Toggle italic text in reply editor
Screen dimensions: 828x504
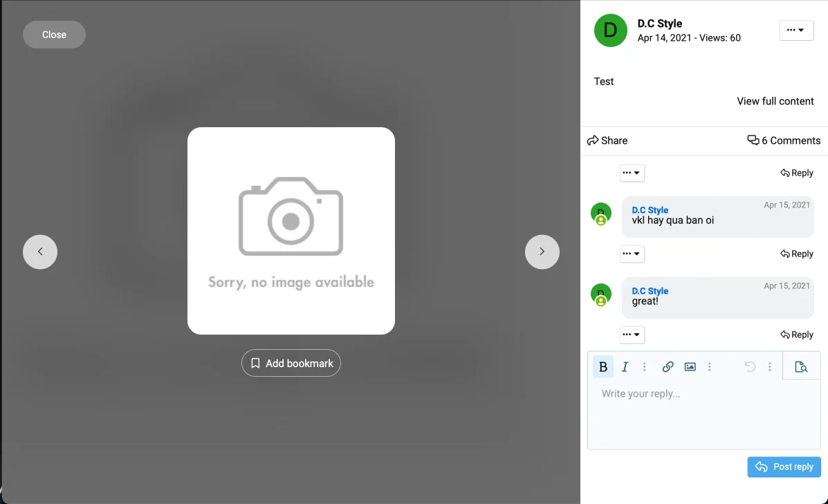[625, 367]
